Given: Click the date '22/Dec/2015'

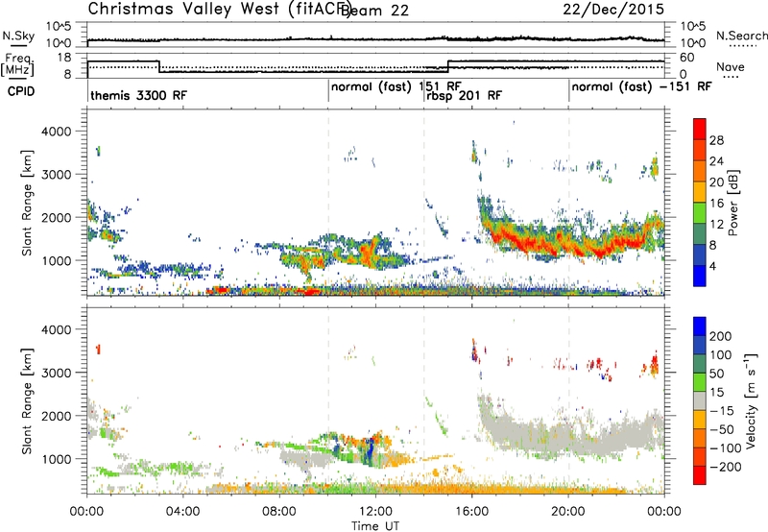Looking at the screenshot, I should coord(613,9).
